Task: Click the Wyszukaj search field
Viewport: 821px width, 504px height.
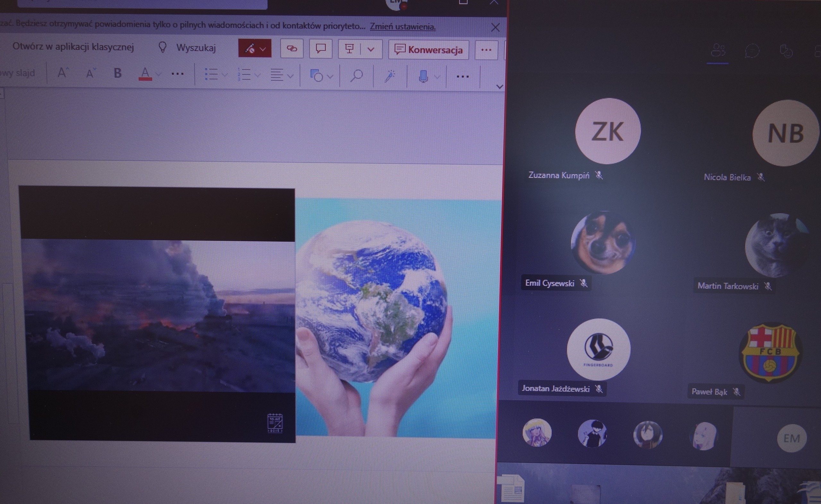Action: [196, 48]
